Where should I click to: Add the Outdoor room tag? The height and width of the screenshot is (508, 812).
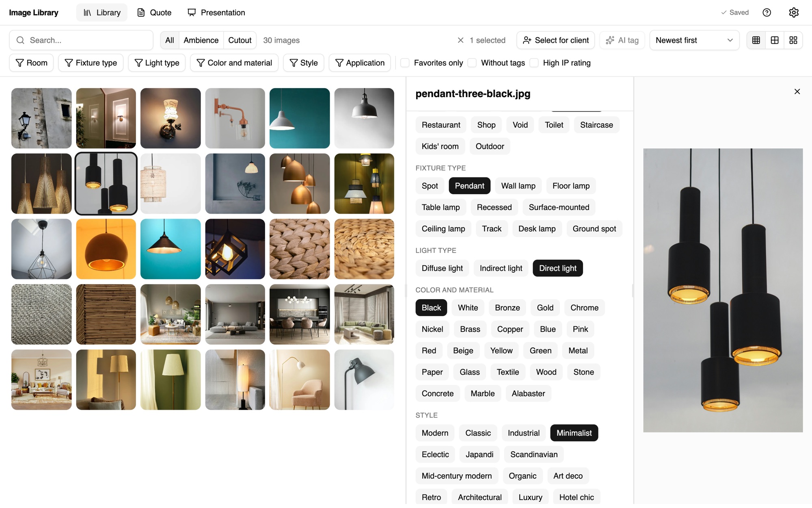click(x=490, y=146)
